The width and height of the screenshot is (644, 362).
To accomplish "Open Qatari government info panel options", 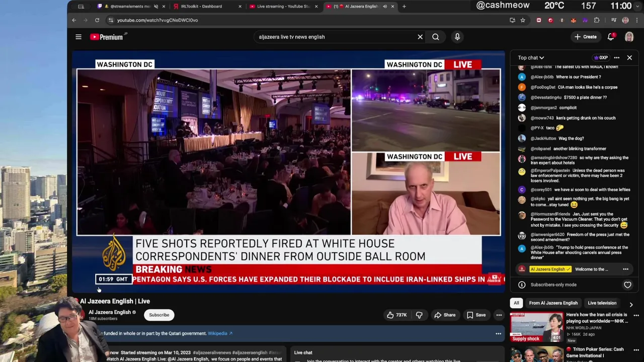I will click(x=498, y=333).
